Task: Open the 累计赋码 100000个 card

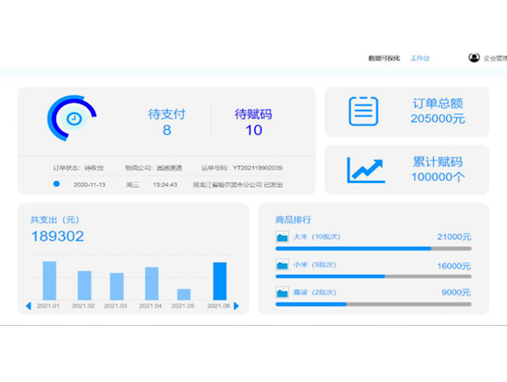Action: 407,170
